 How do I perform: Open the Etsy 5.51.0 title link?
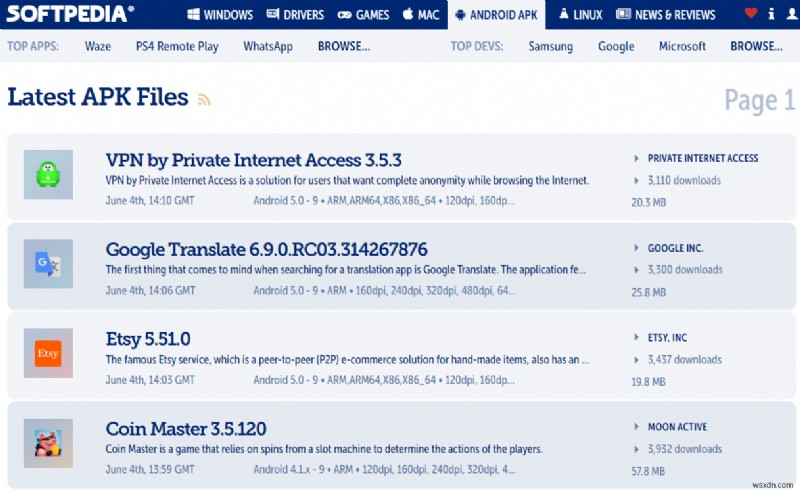tap(148, 339)
